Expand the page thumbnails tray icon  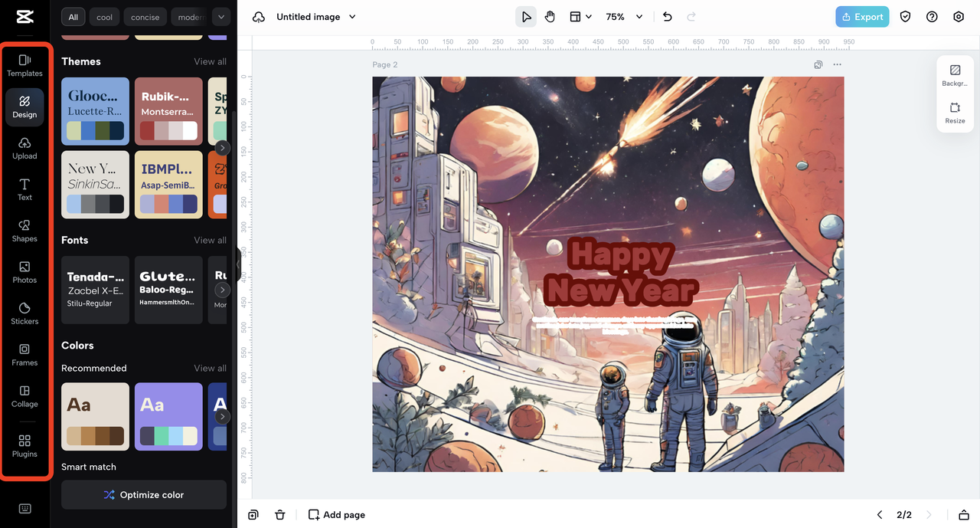click(x=963, y=515)
